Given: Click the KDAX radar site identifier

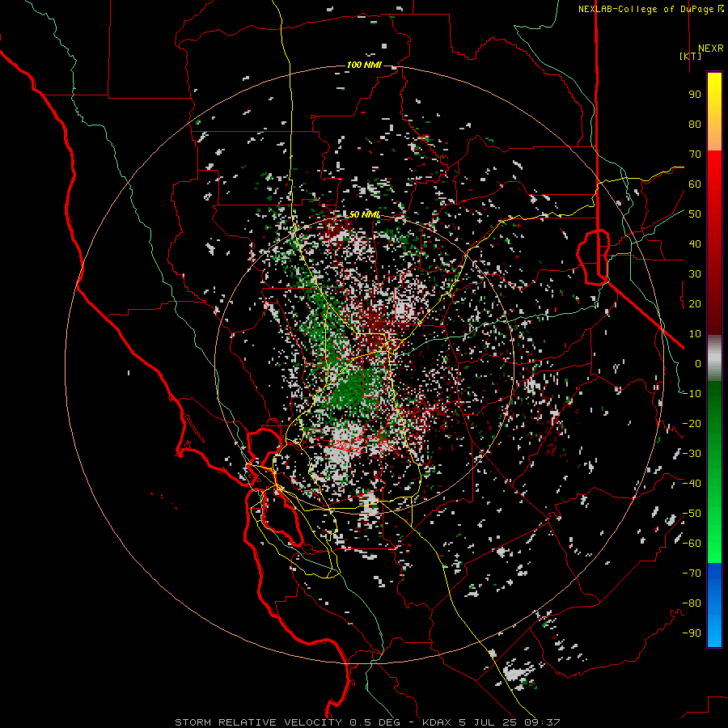Looking at the screenshot, I should coord(438,722).
